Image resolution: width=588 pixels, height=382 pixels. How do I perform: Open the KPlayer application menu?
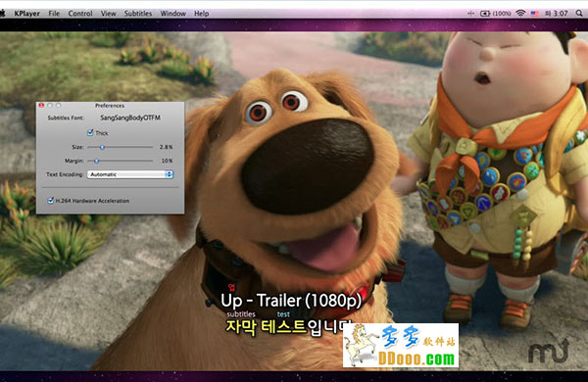click(x=26, y=14)
